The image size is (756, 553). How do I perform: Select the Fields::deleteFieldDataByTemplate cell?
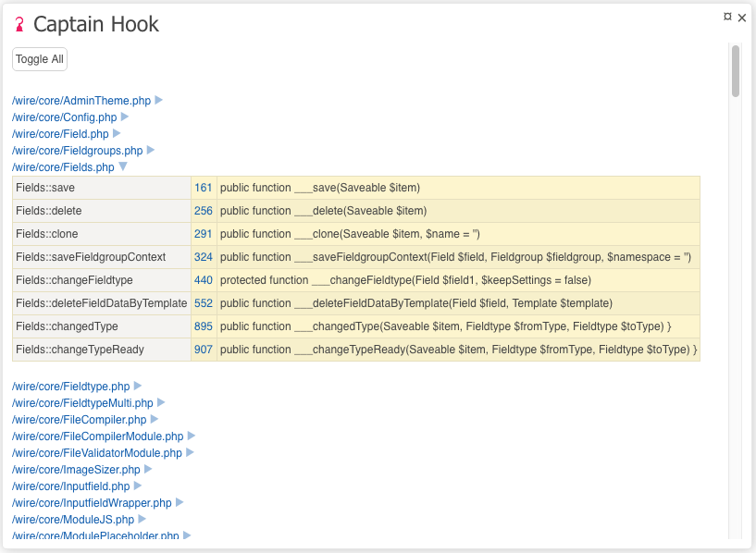[102, 303]
